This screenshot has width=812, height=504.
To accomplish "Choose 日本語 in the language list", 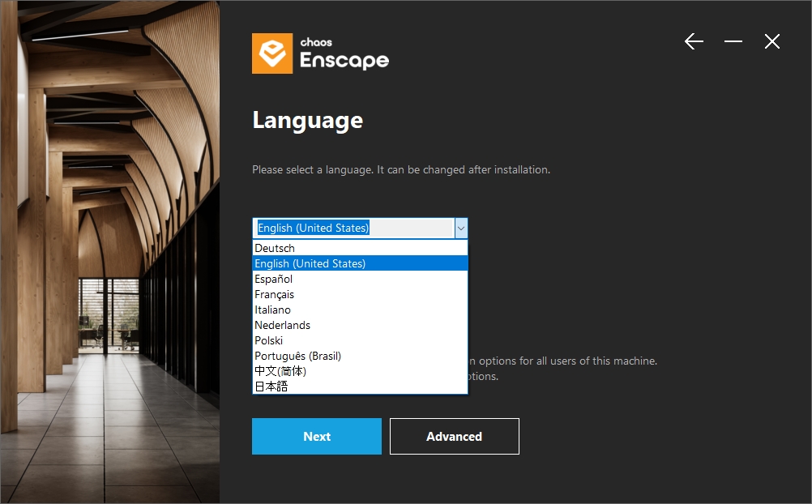I will [x=360, y=387].
